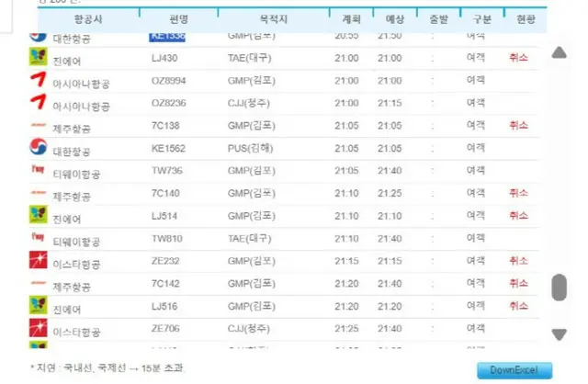Image resolution: width=588 pixels, height=384 pixels.
Task: Click destination TAE(대구) for TW810
Action: pyautogui.click(x=249, y=239)
